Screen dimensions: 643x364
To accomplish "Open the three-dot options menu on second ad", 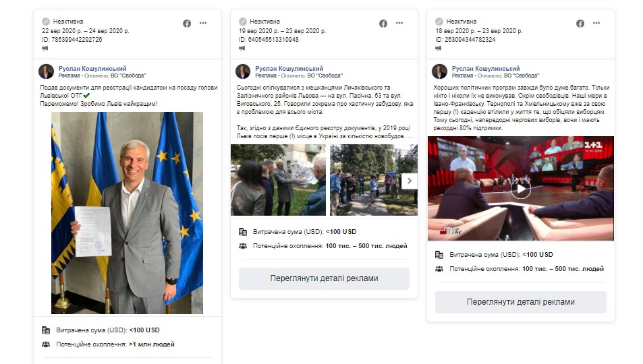I will pos(399,23).
